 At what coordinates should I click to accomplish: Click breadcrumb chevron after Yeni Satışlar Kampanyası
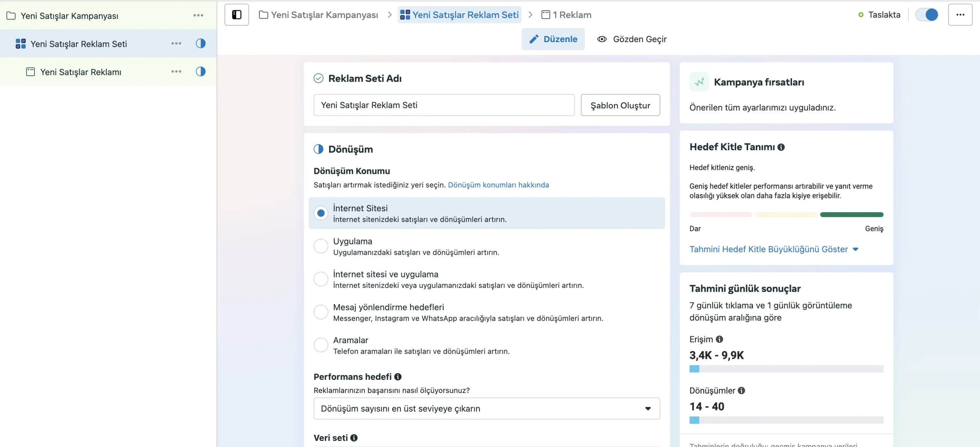[390, 15]
